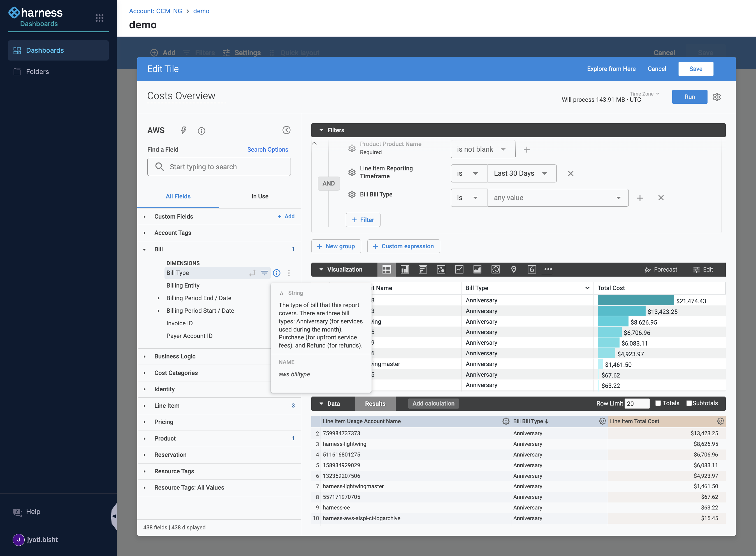Viewport: 756px width, 556px height.
Task: Click the Custom expression button
Action: (404, 246)
